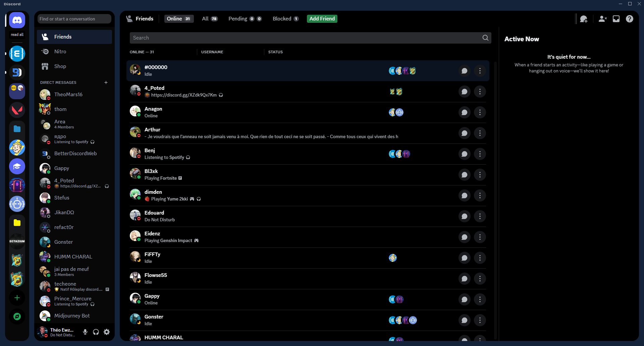Create a new group DM icon
This screenshot has height=346, width=644.
coord(584,19)
